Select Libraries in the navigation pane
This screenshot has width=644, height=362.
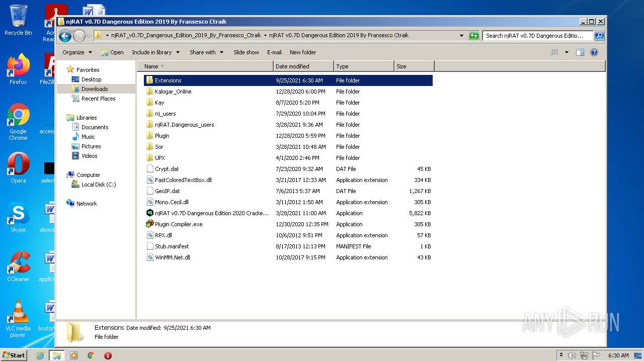pyautogui.click(x=86, y=118)
